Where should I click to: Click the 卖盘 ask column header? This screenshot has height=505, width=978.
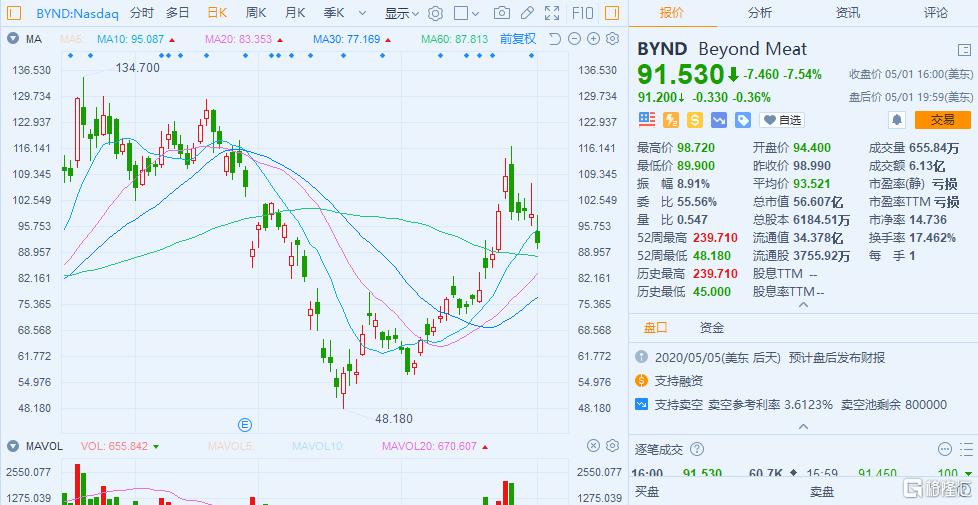pos(822,492)
